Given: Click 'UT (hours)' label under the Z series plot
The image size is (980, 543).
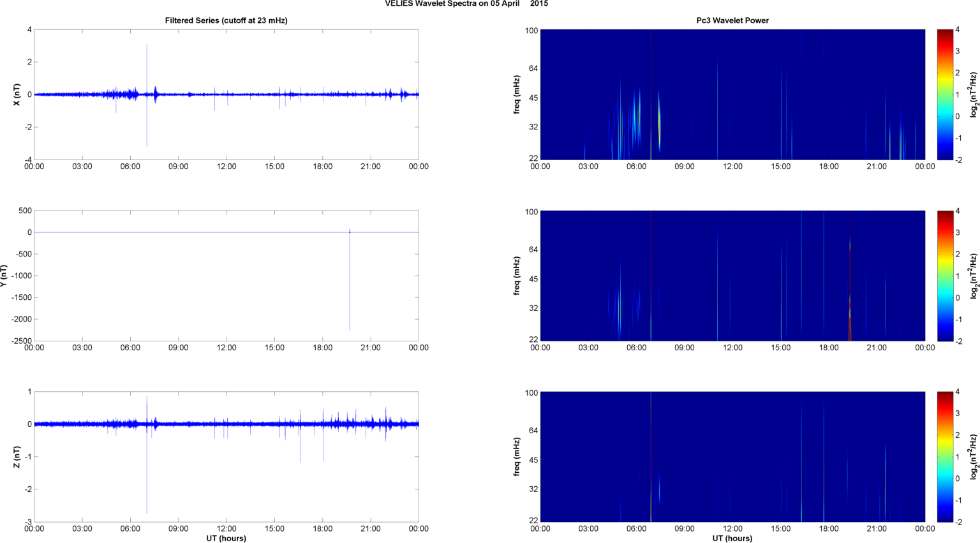Looking at the screenshot, I should coord(226,538).
